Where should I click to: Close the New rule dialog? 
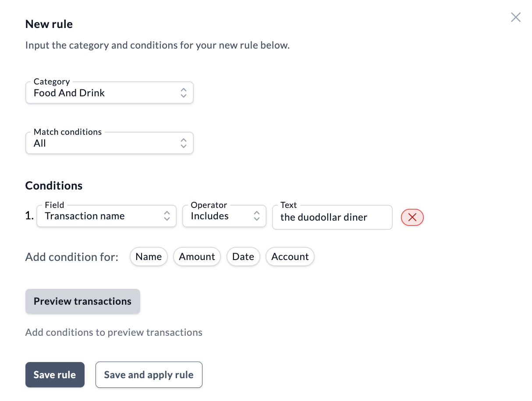[516, 17]
